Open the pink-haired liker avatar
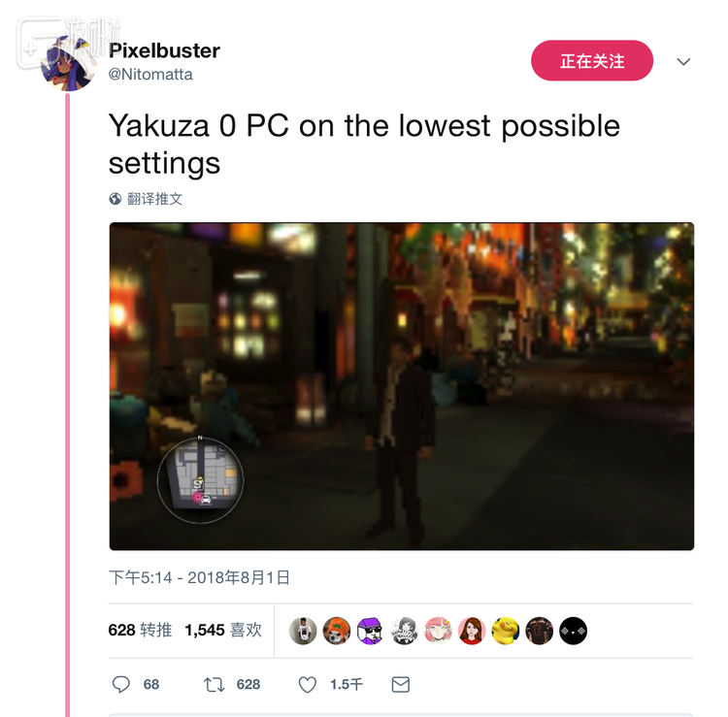The width and height of the screenshot is (728, 717). click(438, 631)
